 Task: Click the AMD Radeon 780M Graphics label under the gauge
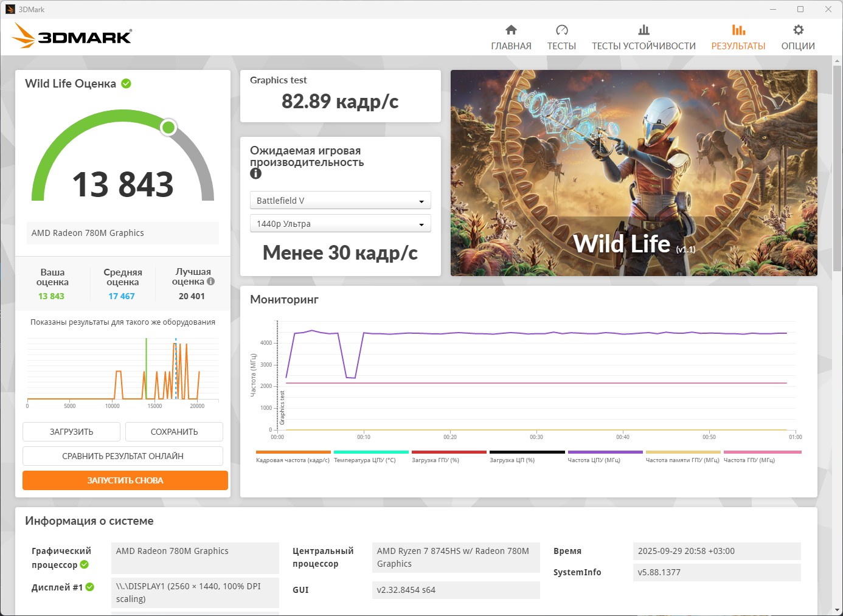(123, 233)
